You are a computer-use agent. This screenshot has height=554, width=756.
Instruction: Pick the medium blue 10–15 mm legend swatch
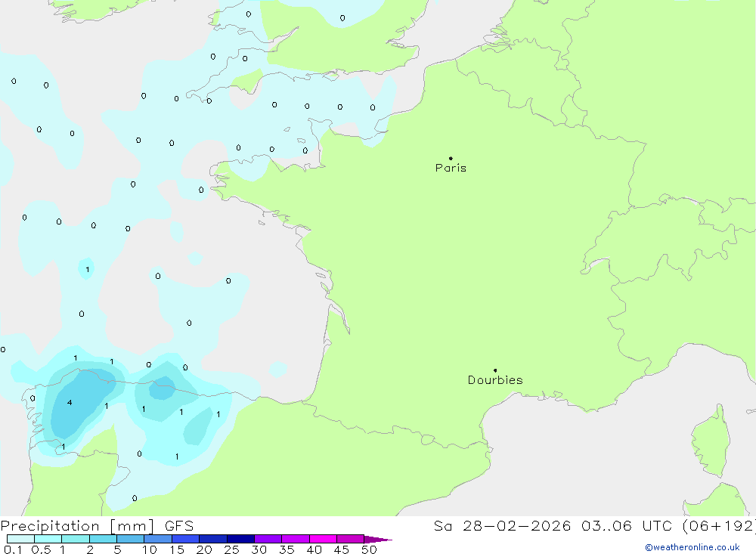158,539
